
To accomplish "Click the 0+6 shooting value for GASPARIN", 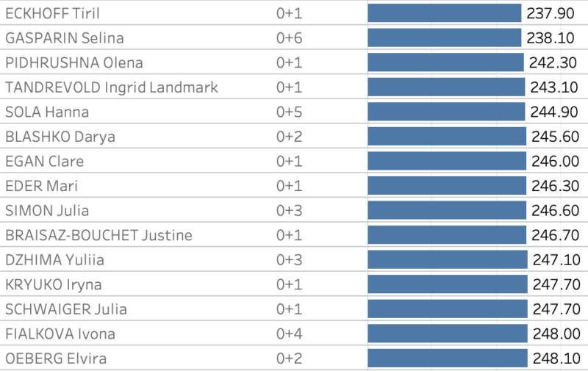I will pyautogui.click(x=289, y=38).
